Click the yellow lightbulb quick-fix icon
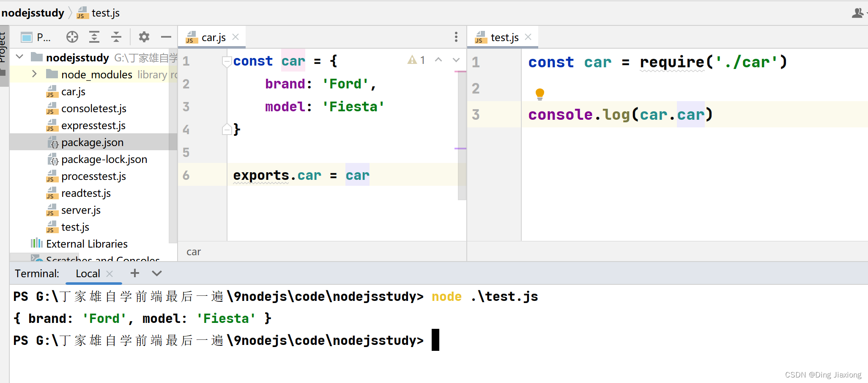 540,94
